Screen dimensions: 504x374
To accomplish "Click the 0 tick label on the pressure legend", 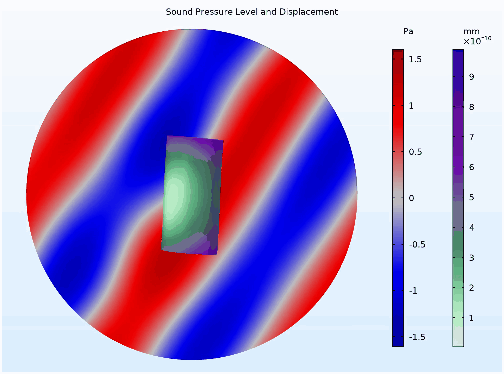I will coord(411,198).
